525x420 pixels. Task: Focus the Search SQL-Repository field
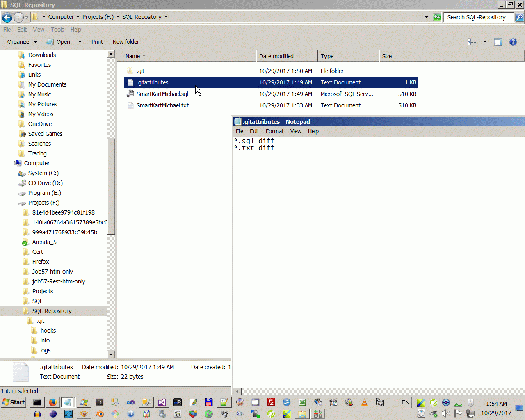click(479, 17)
